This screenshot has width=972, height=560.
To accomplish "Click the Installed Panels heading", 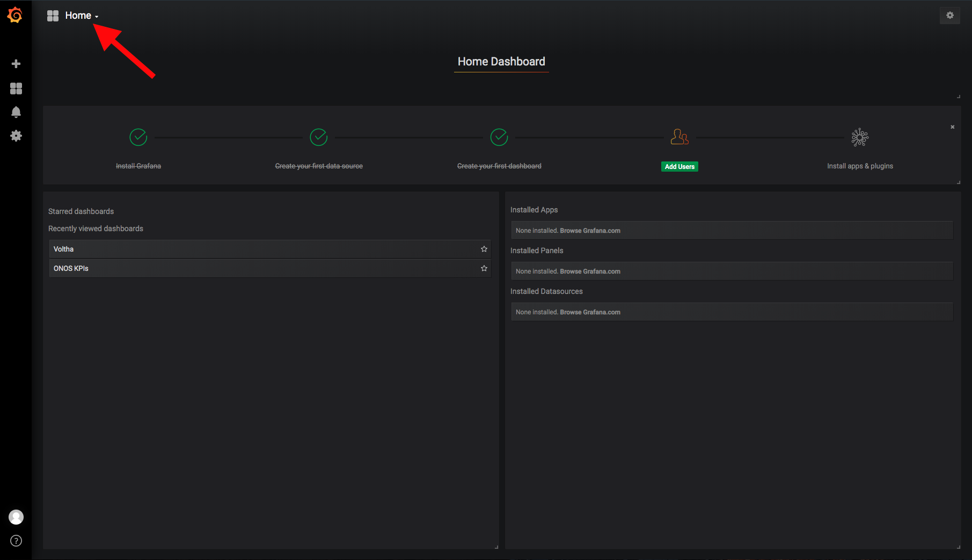I will click(x=537, y=250).
